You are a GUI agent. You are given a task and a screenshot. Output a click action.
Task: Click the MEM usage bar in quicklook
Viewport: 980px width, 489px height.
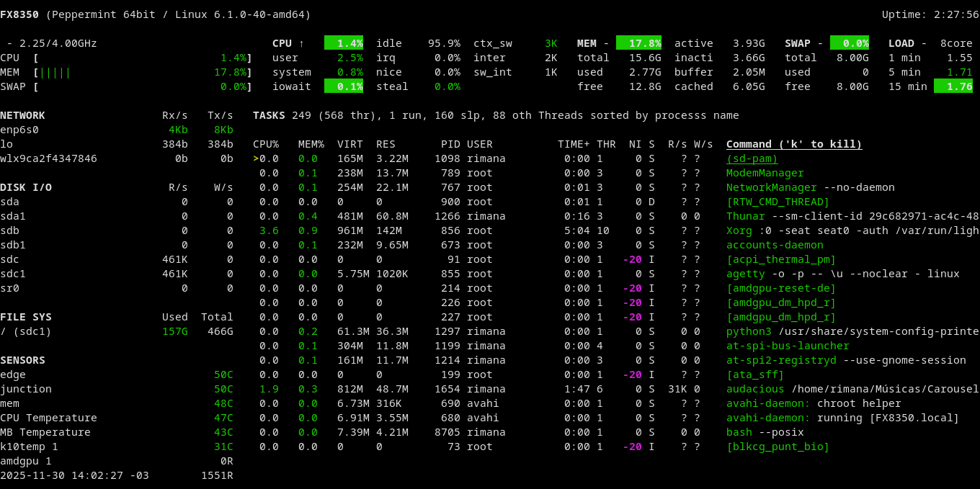(x=55, y=72)
